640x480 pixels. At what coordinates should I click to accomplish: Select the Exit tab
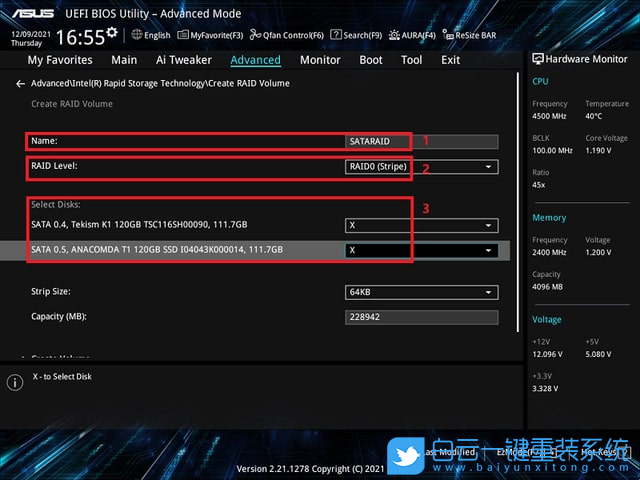(451, 60)
